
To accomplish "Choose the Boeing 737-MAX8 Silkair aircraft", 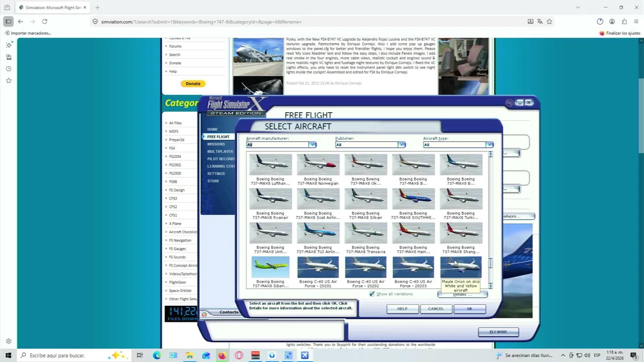I will coord(366,199).
